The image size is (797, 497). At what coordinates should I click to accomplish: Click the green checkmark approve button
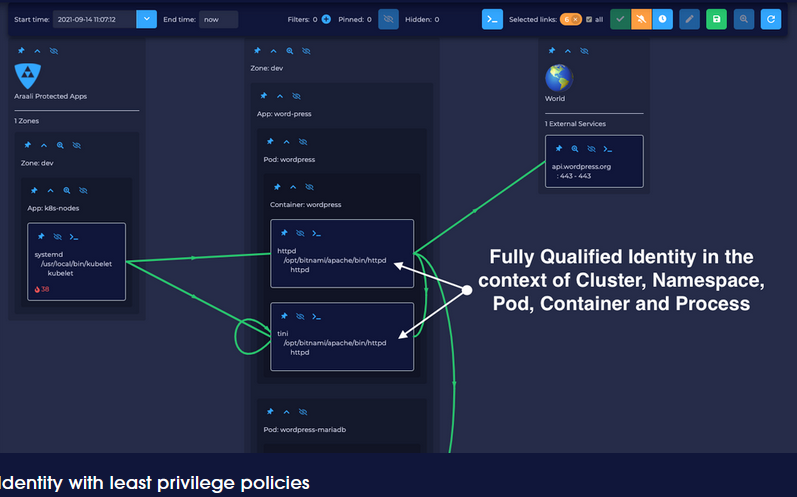pyautogui.click(x=620, y=19)
